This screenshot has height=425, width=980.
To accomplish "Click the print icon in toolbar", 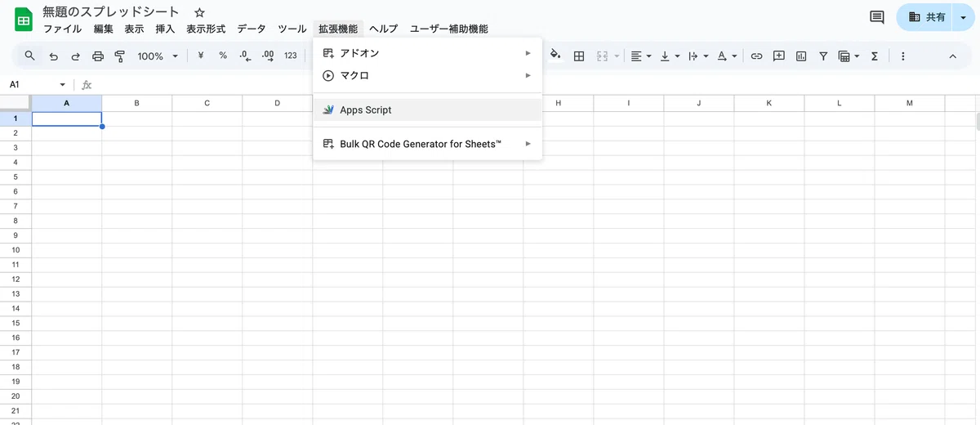I will 98,56.
